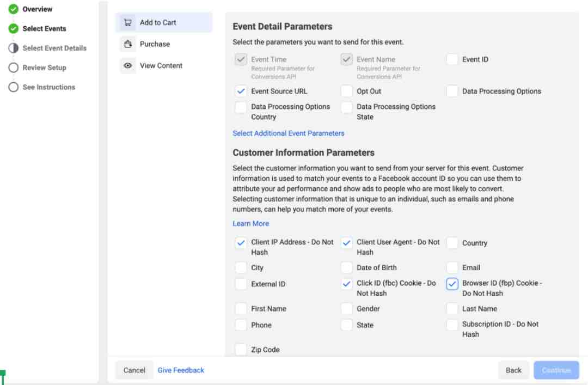
Task: Click the half-filled Select Event Details step icon
Action: point(14,48)
